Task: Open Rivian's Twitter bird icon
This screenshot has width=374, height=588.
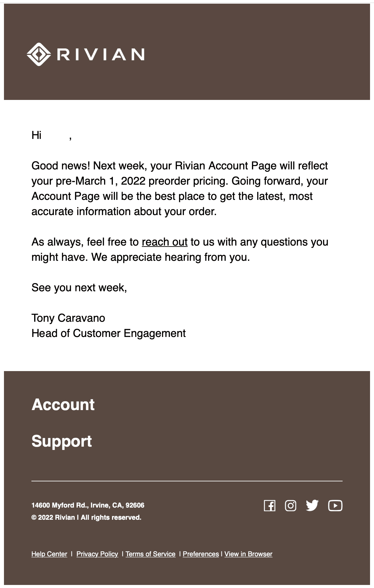Action: pos(312,506)
